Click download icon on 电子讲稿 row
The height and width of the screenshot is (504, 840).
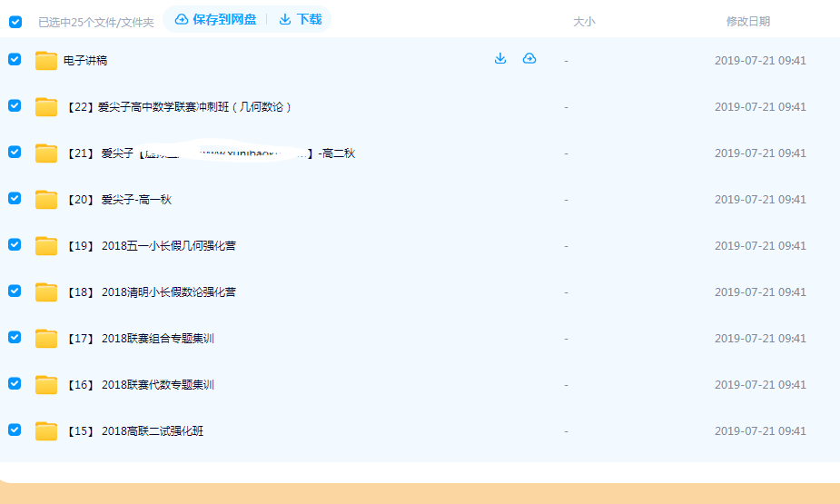(x=499, y=59)
